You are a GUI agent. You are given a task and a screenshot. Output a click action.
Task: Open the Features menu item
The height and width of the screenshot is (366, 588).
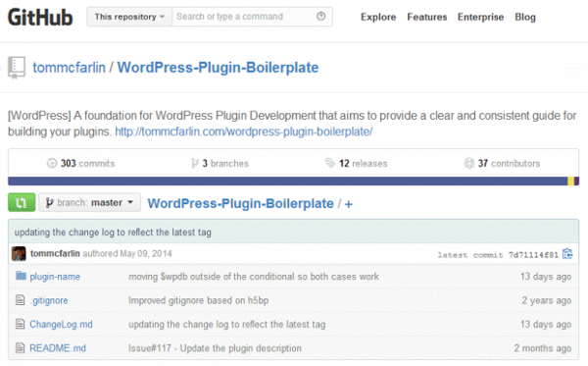(x=427, y=18)
